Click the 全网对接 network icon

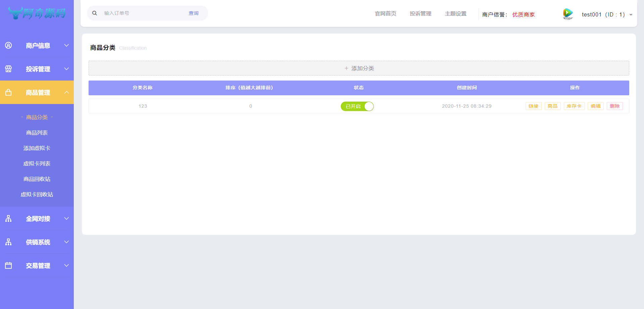coord(8,218)
